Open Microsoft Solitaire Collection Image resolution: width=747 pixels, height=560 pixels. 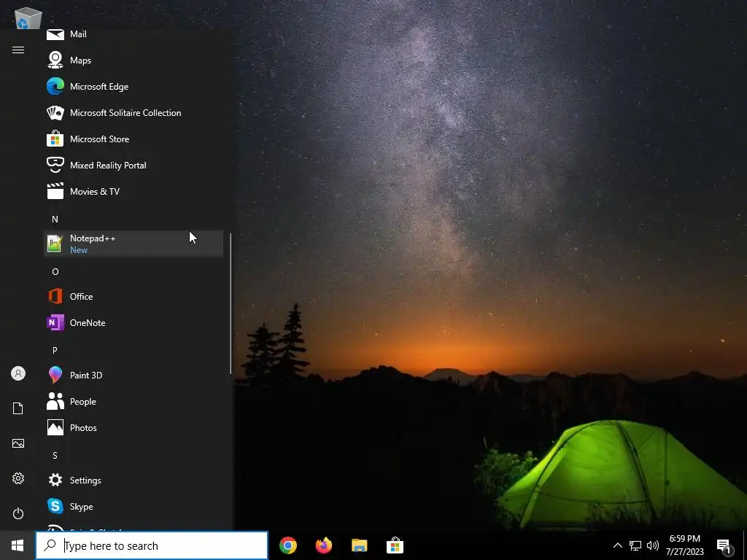pos(133,113)
